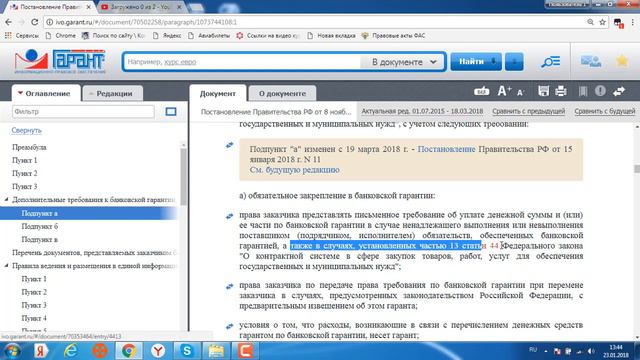Click the table of contents scrollbar
640x360 pixels.
183,176
